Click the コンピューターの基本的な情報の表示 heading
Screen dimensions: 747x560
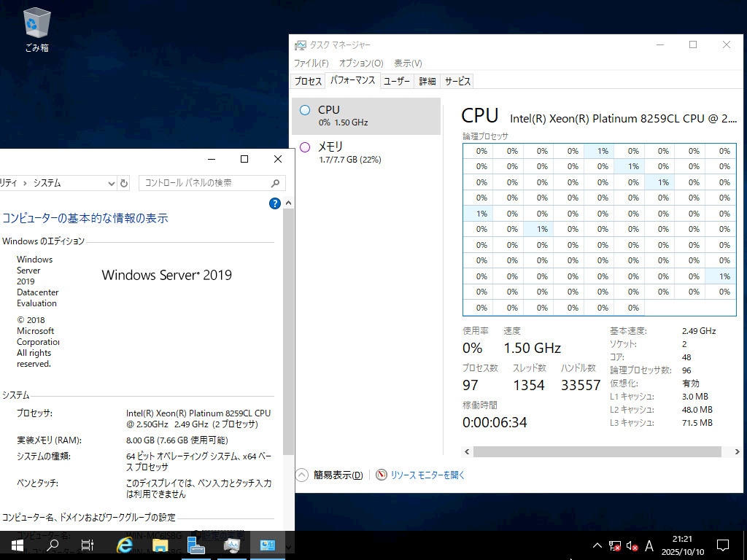(85, 219)
